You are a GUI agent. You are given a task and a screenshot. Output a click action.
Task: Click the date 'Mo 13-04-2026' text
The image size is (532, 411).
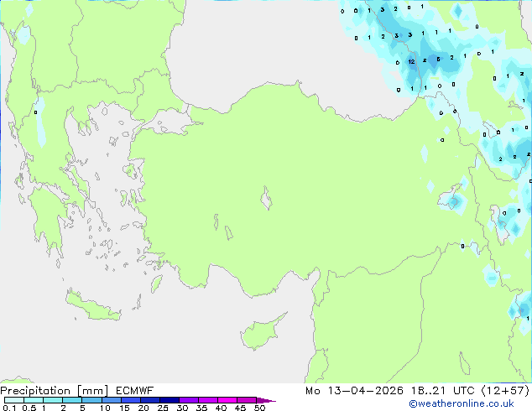(354, 391)
